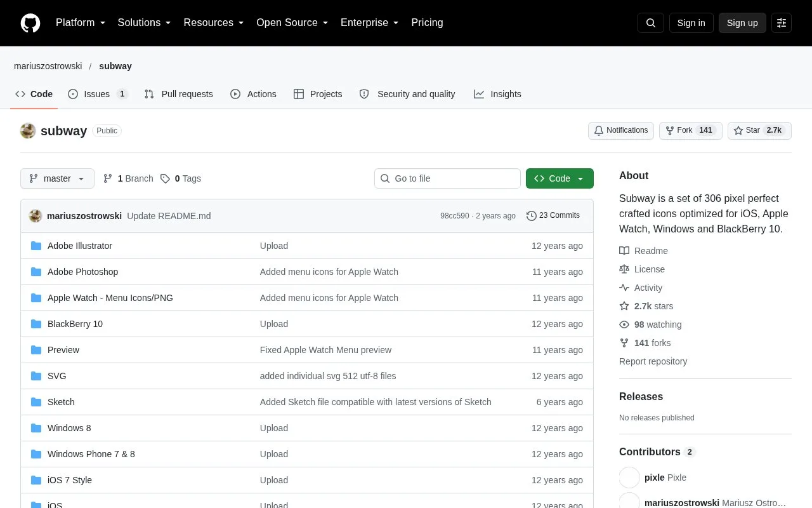812x508 pixels.
Task: Click the SVG folder icon
Action: 36,376
